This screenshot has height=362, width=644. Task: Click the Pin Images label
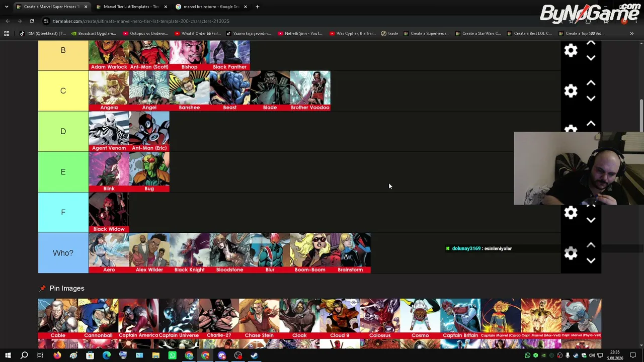click(x=67, y=289)
